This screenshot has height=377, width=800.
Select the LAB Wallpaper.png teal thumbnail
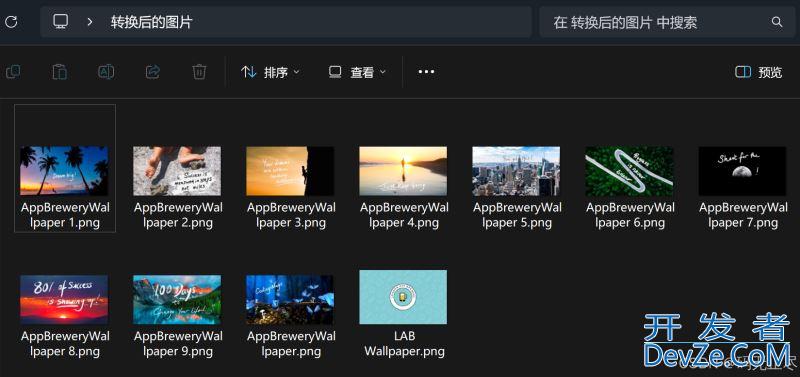coord(403,297)
